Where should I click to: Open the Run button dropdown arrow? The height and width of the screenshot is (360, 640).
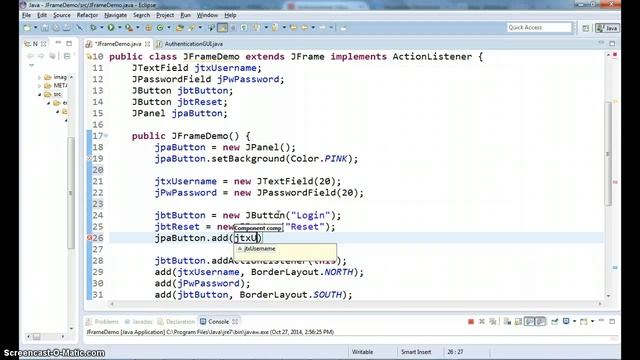pos(120,28)
